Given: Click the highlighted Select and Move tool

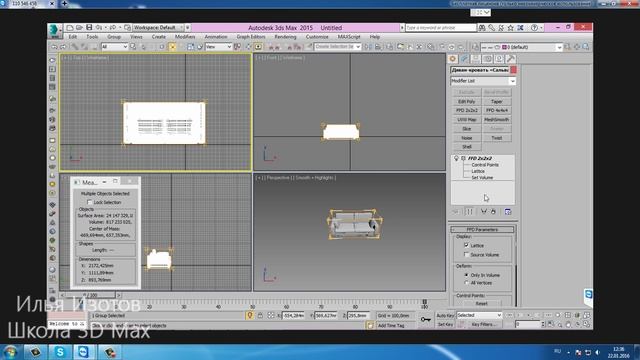Looking at the screenshot, I should pyautogui.click(x=172, y=47).
